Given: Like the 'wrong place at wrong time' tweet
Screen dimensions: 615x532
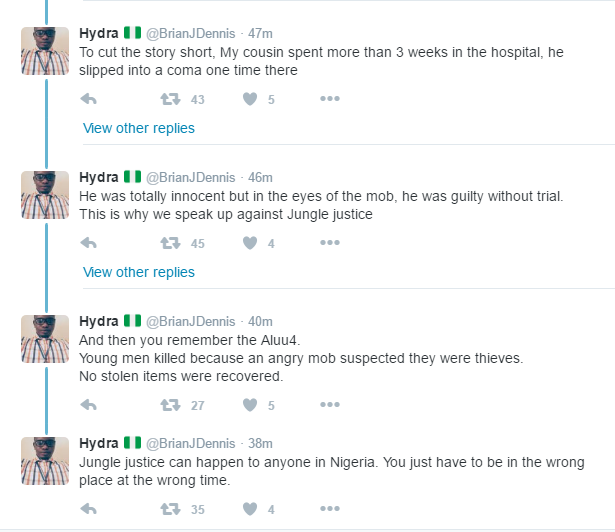Looking at the screenshot, I should click(x=250, y=509).
